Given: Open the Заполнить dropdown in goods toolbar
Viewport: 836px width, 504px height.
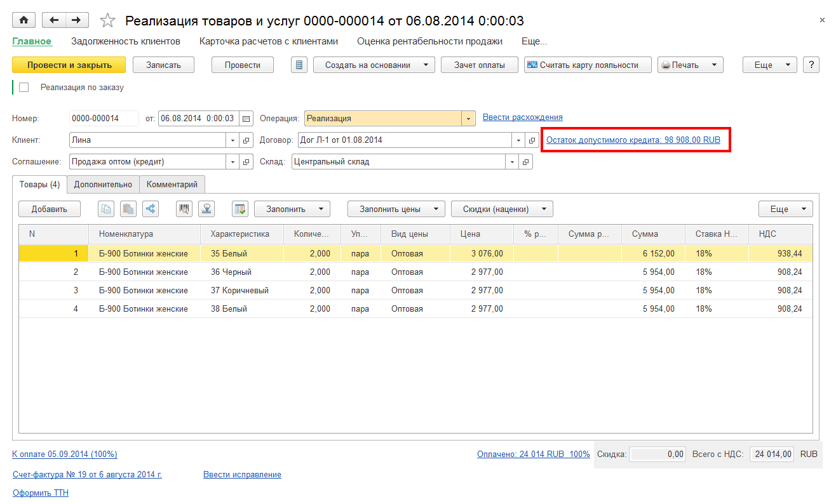Looking at the screenshot, I should tap(292, 209).
